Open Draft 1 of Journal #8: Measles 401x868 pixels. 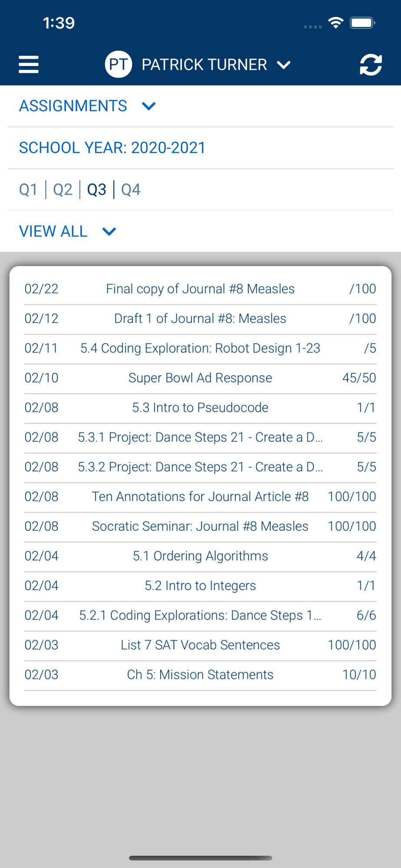point(200,319)
